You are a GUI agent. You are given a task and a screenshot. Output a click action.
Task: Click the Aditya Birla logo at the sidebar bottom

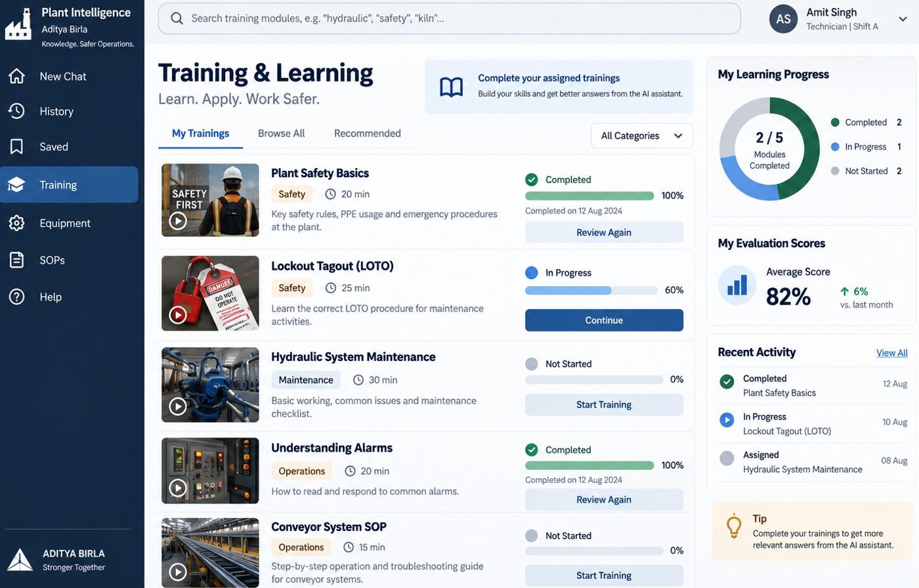click(x=20, y=560)
